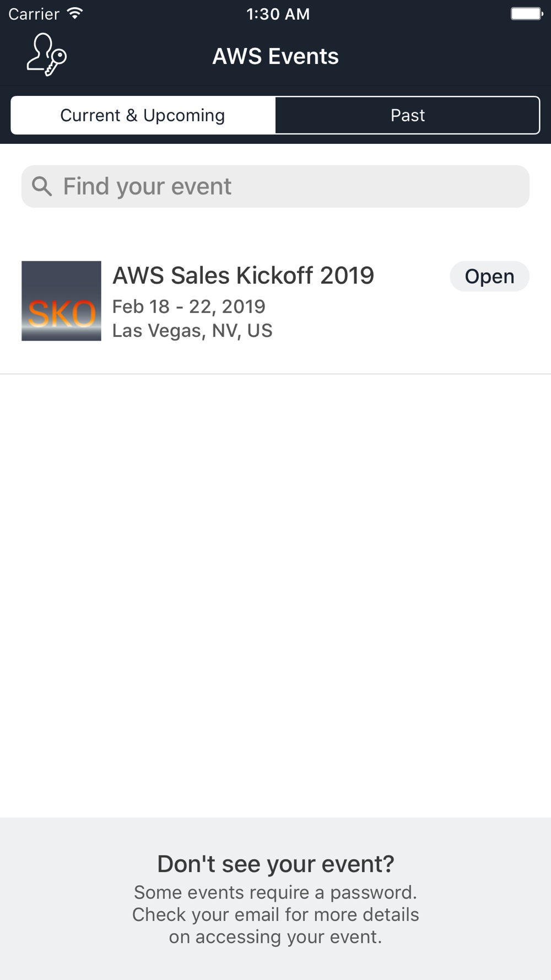
Task: Tap the 1:30 AM clock in status bar
Action: (278, 14)
